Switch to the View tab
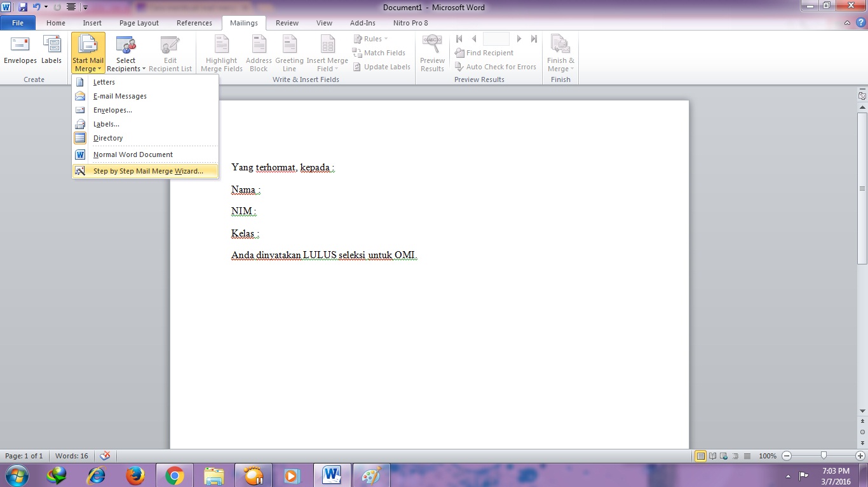The image size is (868, 487). 325,23
